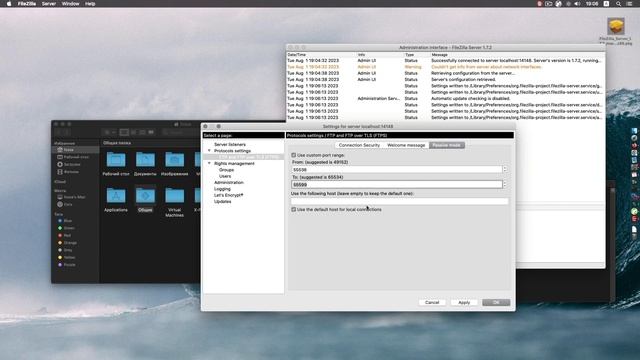Click the 'Server's configuration retrieved' log row

(445, 80)
